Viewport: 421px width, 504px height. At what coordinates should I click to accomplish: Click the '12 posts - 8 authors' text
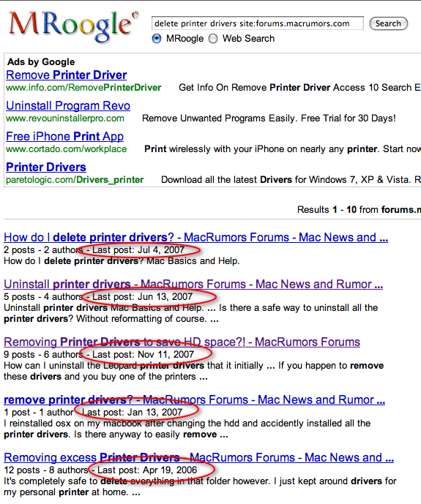[46, 470]
